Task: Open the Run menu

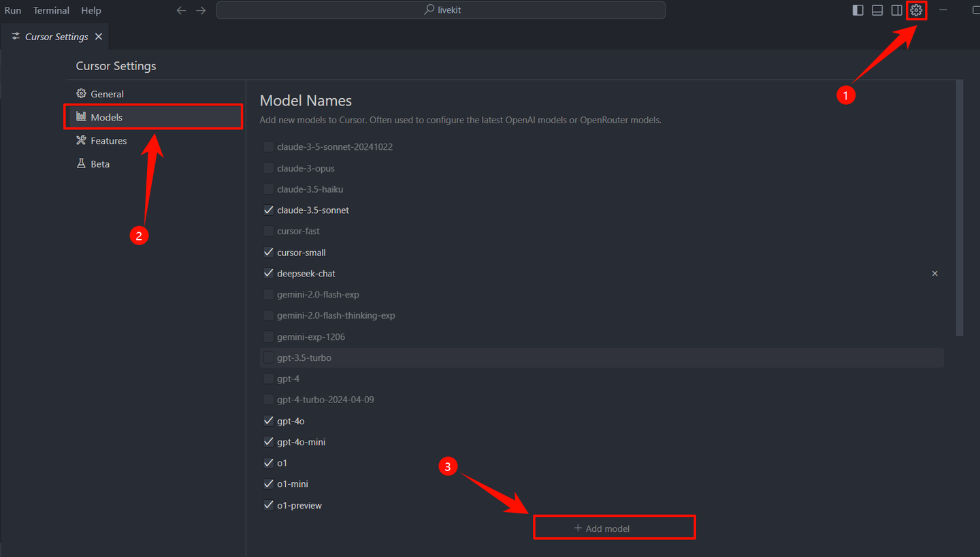Action: (13, 10)
